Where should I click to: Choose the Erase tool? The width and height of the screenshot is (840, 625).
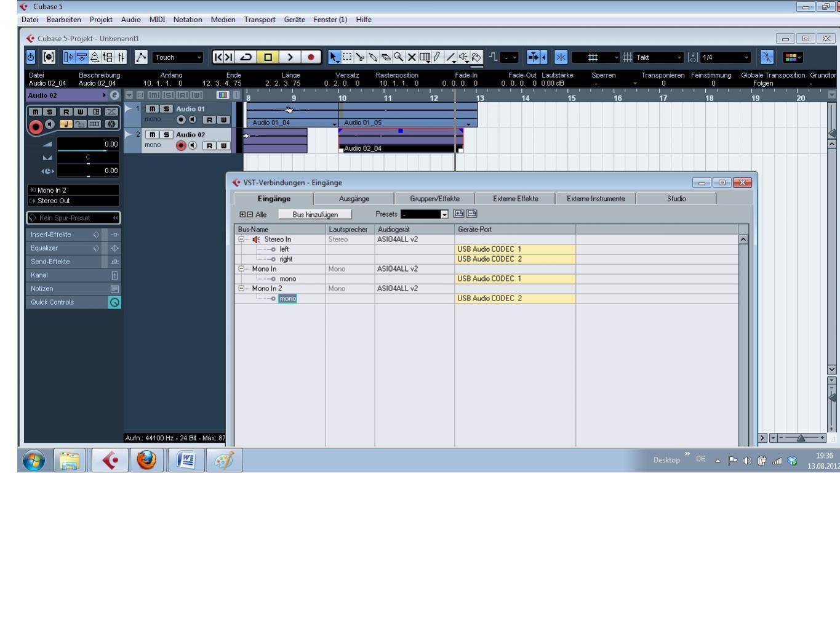(x=386, y=57)
